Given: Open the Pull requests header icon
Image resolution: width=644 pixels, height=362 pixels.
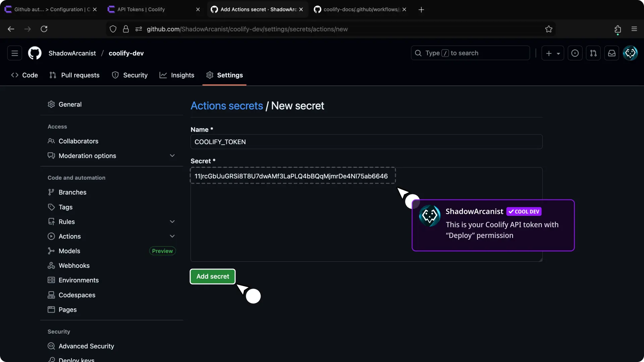Looking at the screenshot, I should point(593,53).
